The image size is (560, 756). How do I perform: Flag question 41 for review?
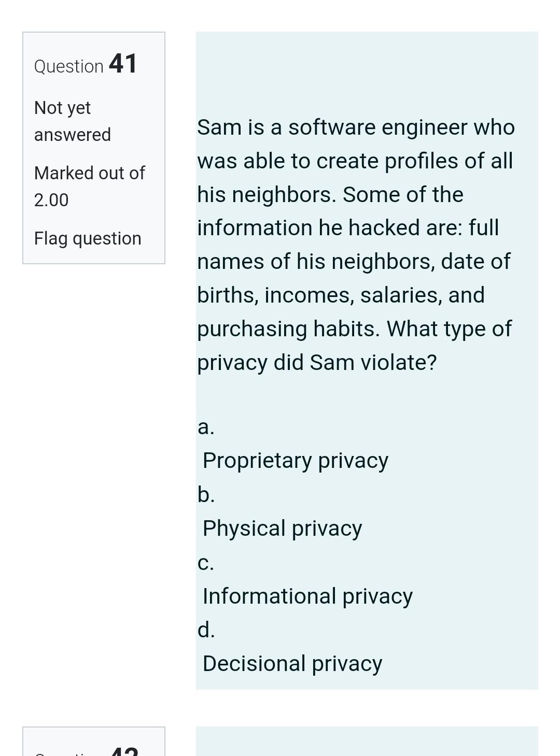coord(88,238)
